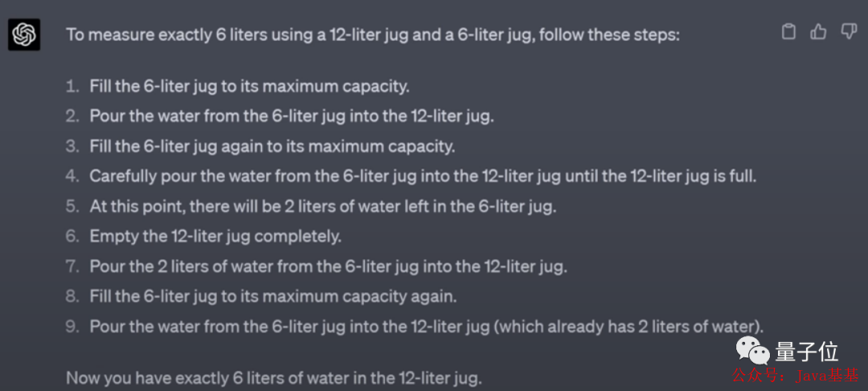Click the intro sentence 'To measure exactly 6 liters'
This screenshot has height=391, width=868.
pyautogui.click(x=373, y=35)
